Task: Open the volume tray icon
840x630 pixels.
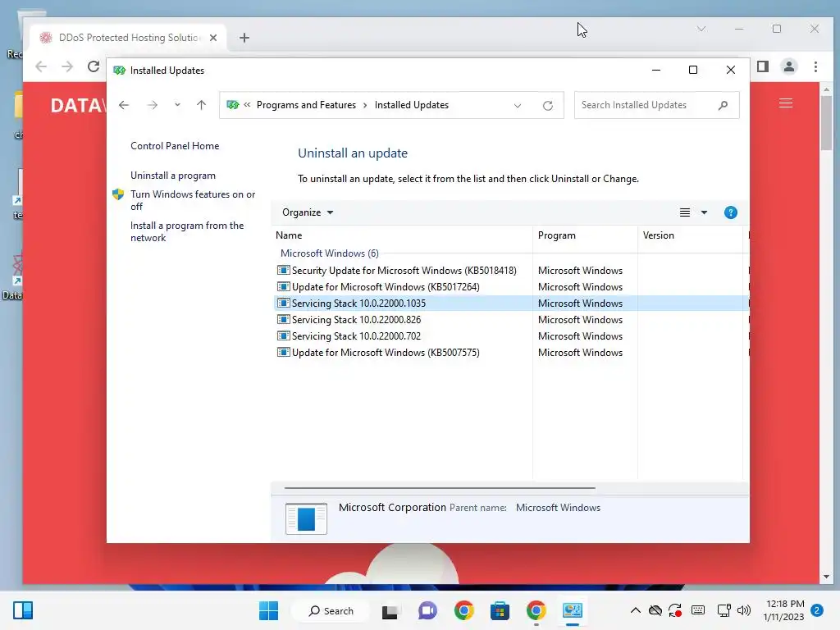Action: pos(743,610)
